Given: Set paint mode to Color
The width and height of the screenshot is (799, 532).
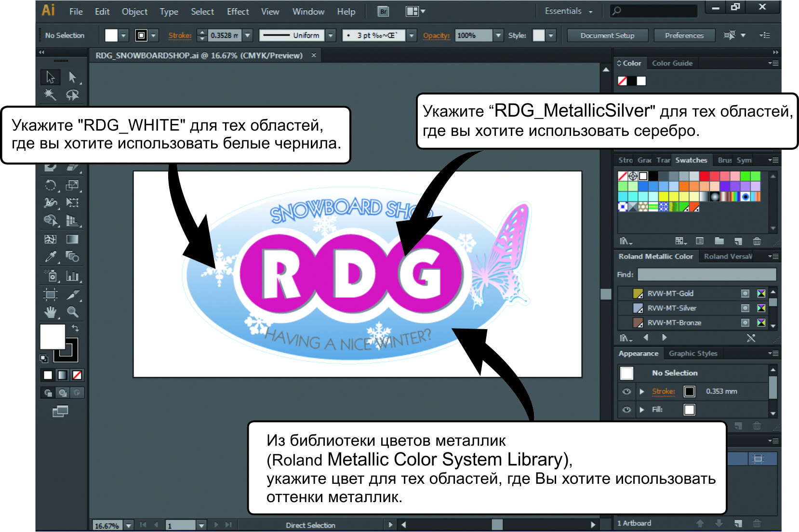Looking at the screenshot, I should 48,375.
